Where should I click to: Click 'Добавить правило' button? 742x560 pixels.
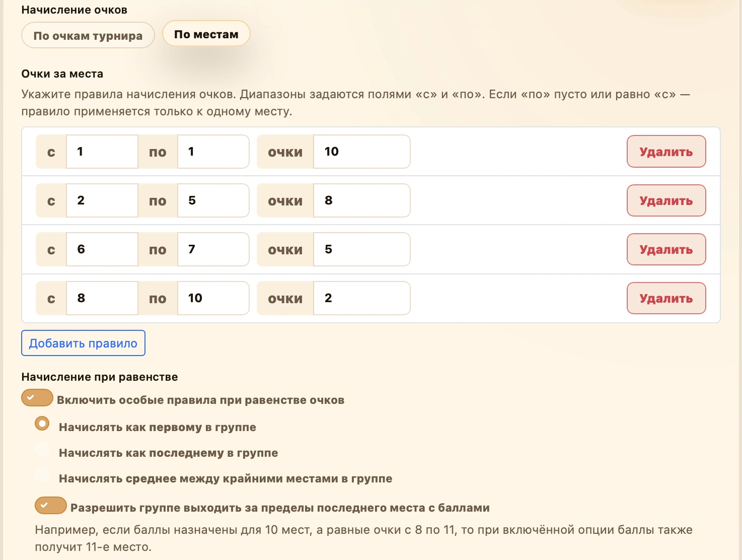tap(83, 343)
